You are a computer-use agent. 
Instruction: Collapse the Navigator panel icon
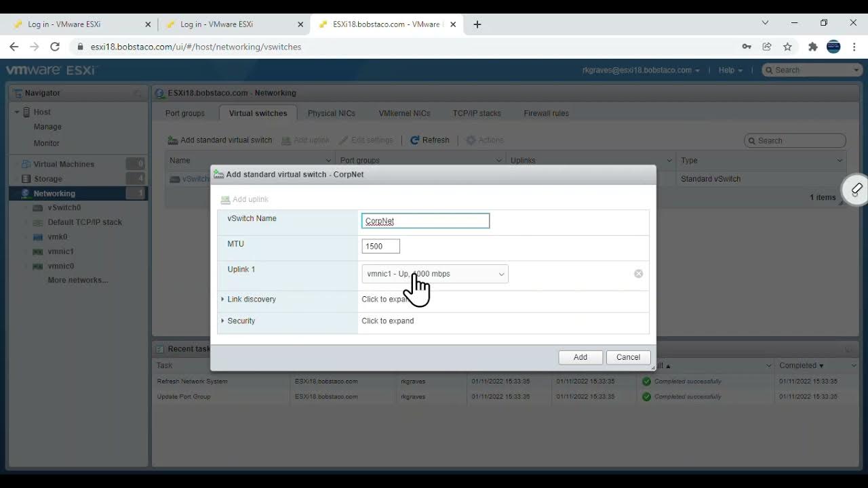137,93
